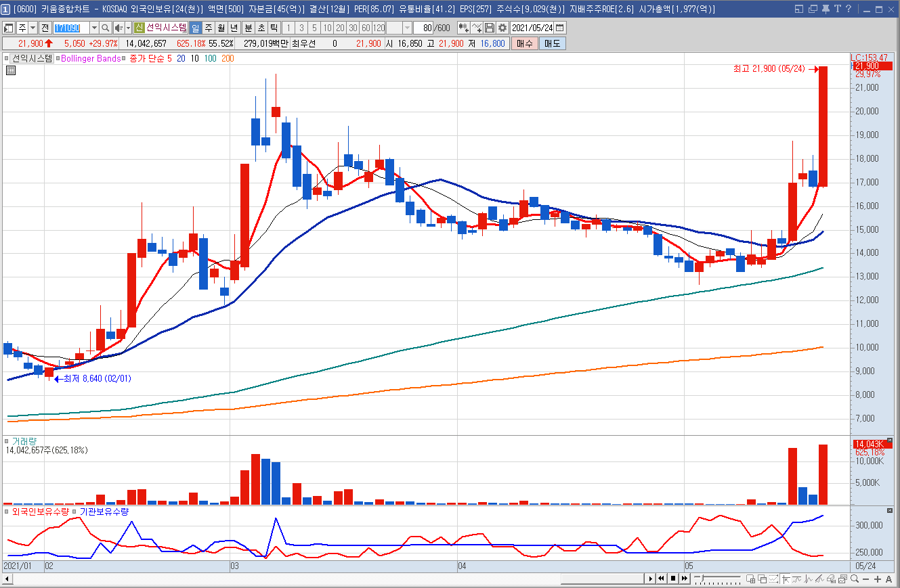Collapse the bottom indicator panel toggle arrow
The image size is (900, 588).
pyautogui.click(x=890, y=510)
